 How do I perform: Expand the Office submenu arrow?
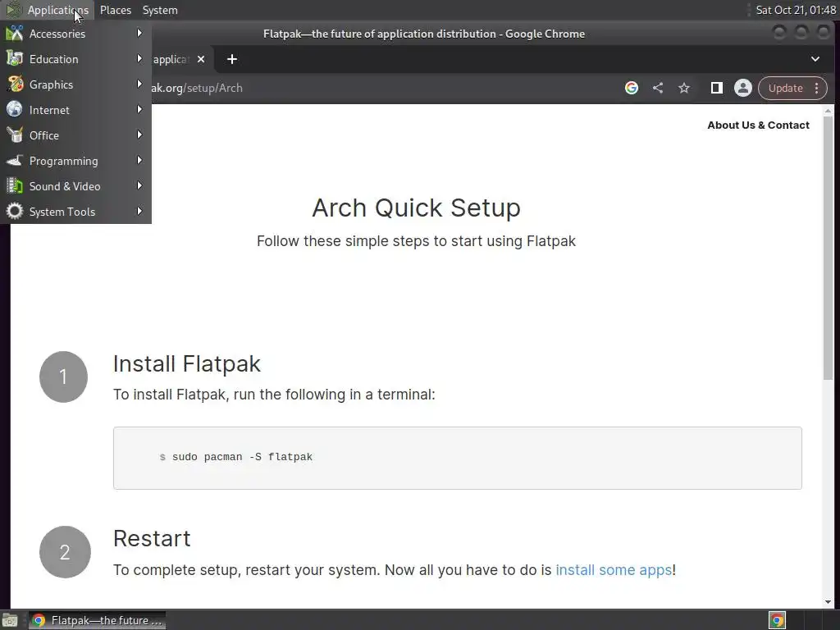pyautogui.click(x=139, y=135)
